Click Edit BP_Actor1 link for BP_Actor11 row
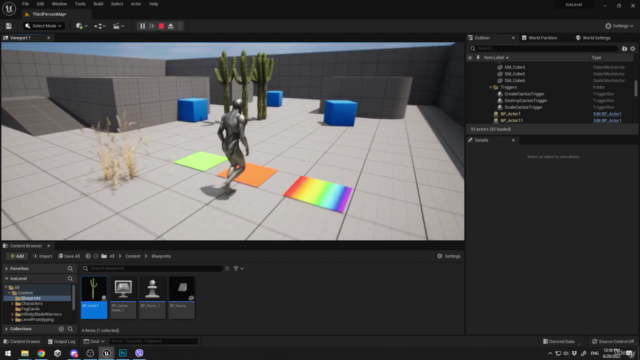 coord(607,120)
